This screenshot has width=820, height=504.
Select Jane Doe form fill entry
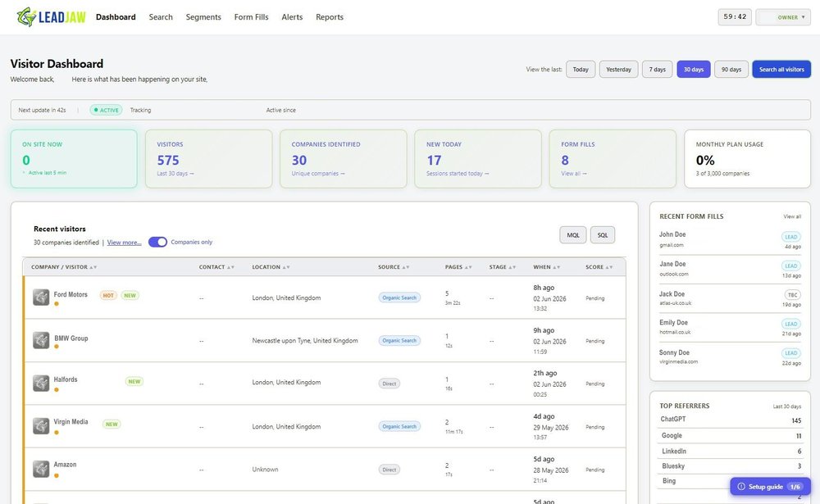click(730, 270)
